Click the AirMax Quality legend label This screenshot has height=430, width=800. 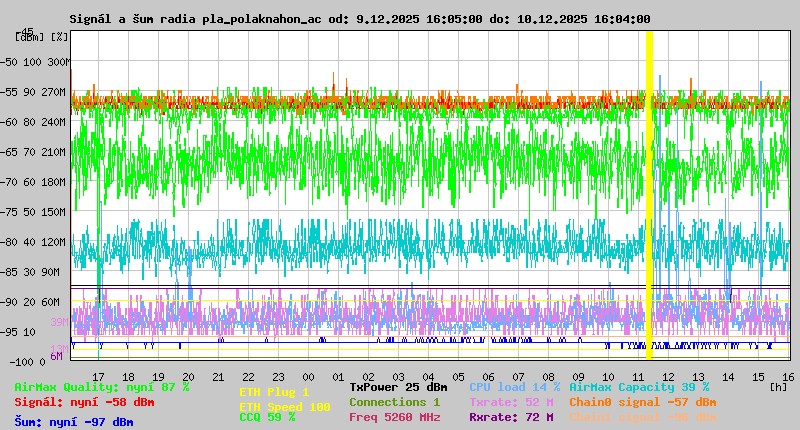coord(101,387)
